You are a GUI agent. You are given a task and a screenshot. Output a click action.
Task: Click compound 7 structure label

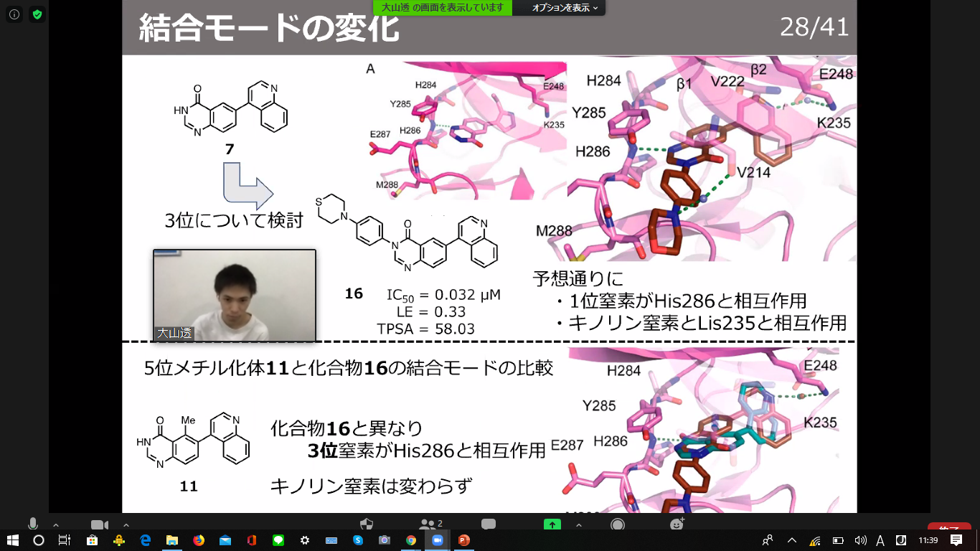[229, 150]
